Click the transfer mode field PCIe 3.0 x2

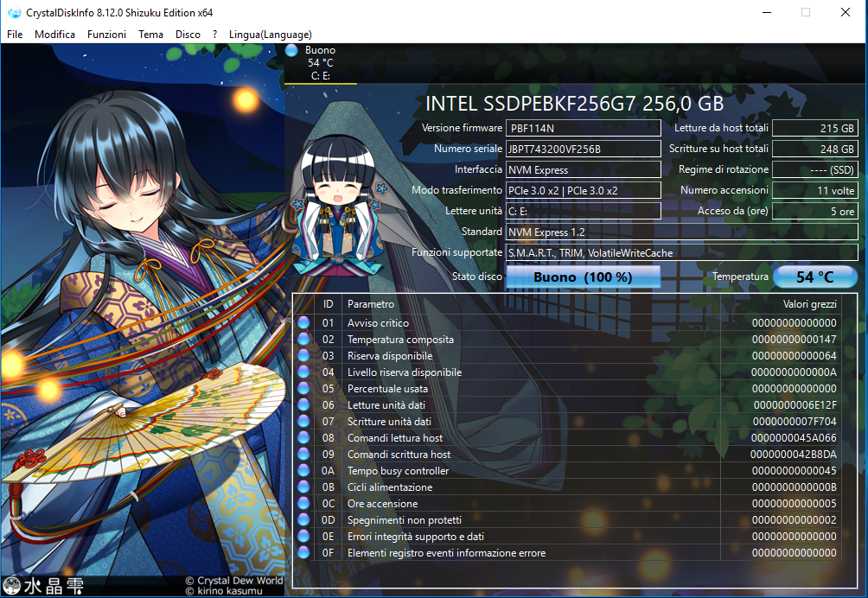click(x=584, y=190)
